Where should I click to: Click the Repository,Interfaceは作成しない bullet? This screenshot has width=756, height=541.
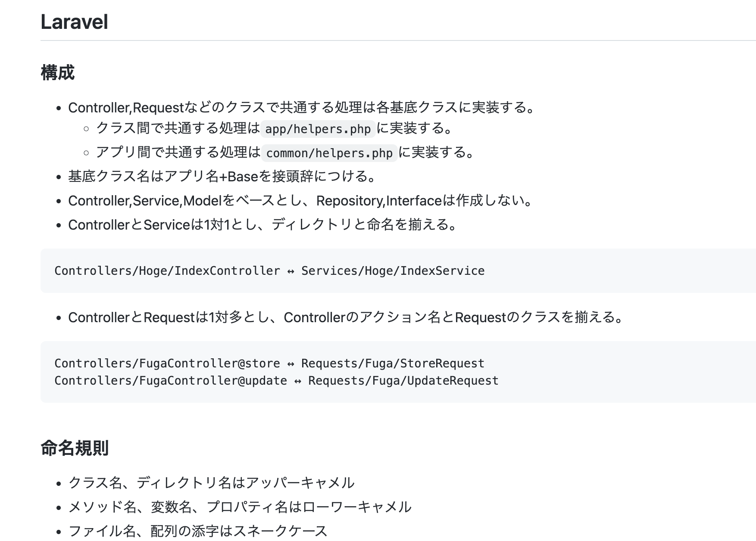pyautogui.click(x=302, y=200)
